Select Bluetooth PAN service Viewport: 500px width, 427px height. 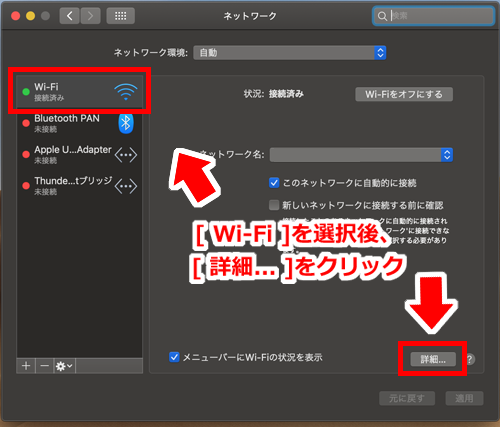click(80, 123)
